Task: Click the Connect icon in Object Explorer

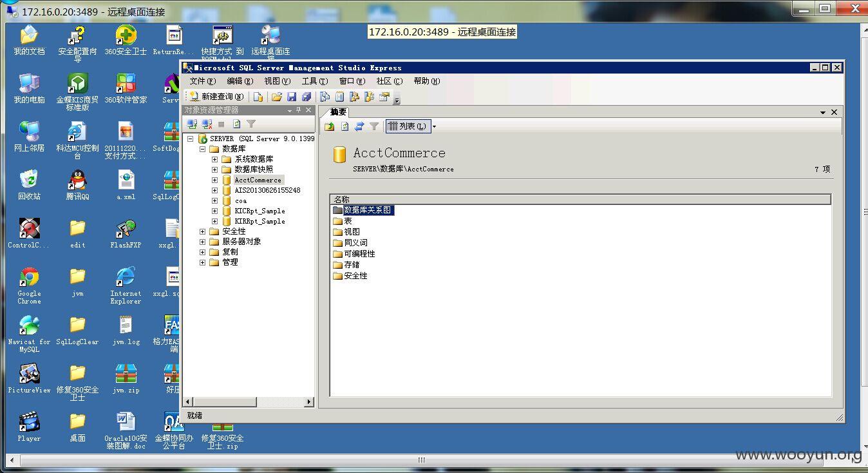Action: [x=192, y=124]
